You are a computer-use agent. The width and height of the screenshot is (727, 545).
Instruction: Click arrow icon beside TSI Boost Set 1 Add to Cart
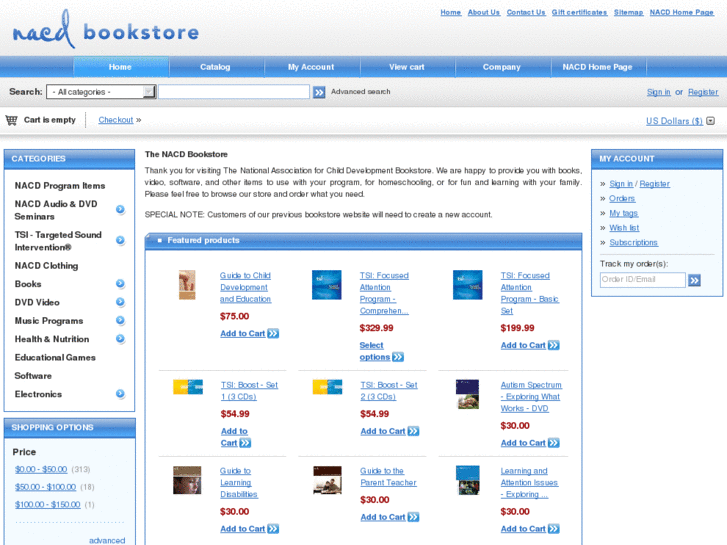245,443
